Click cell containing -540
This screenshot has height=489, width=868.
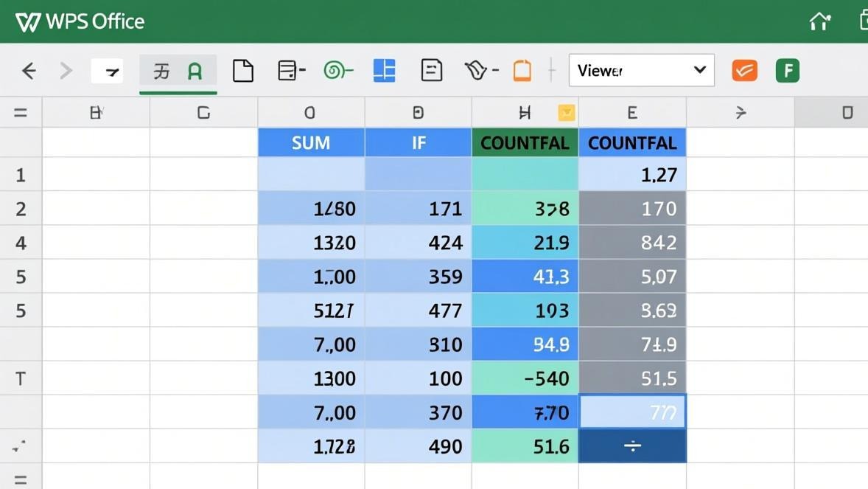click(525, 378)
